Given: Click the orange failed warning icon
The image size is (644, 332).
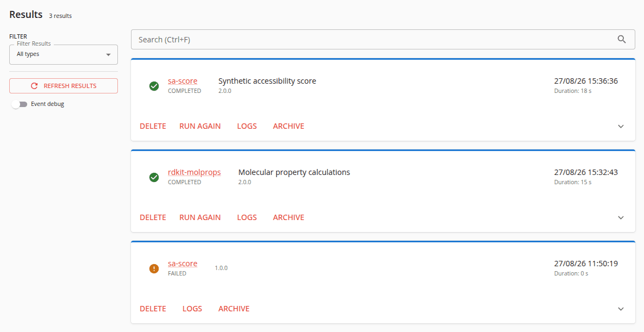Looking at the screenshot, I should pyautogui.click(x=154, y=268).
